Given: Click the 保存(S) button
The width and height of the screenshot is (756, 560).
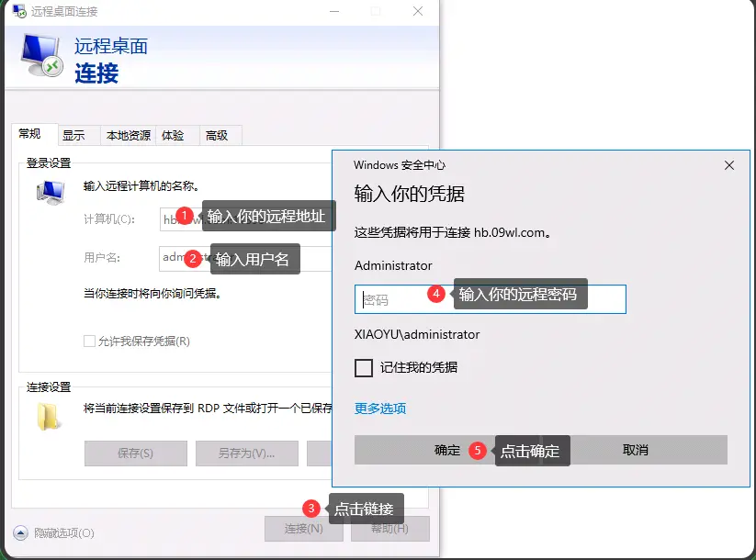Looking at the screenshot, I should click(x=135, y=453).
